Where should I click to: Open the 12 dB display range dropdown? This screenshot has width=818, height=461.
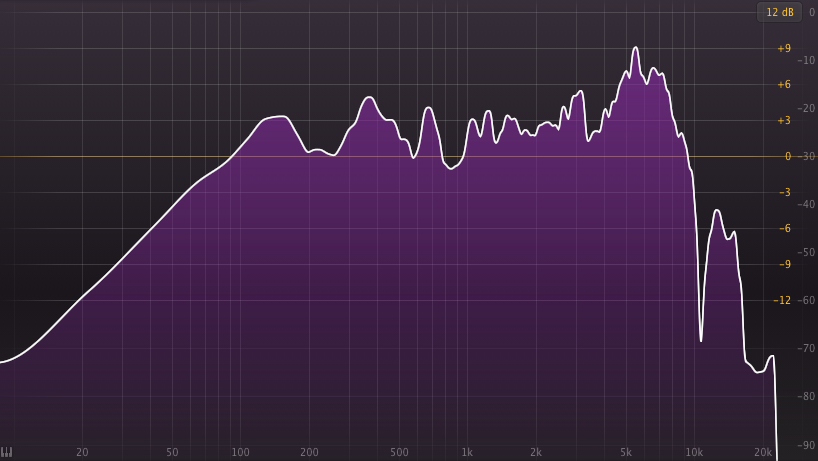(779, 12)
